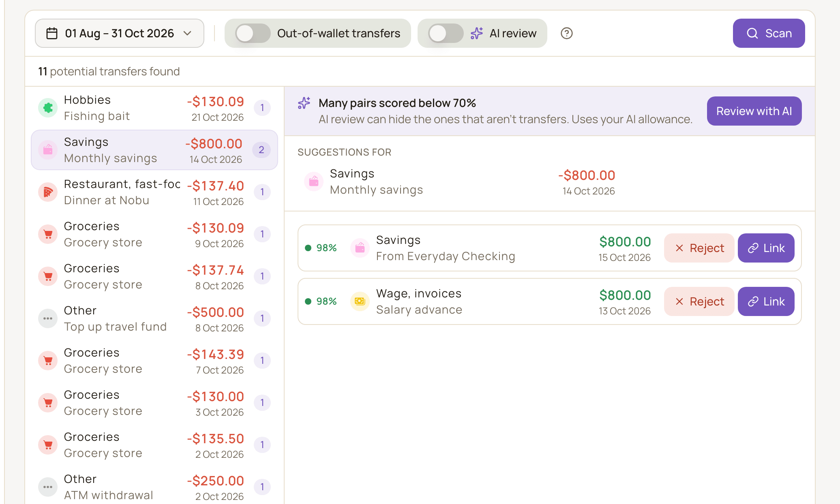
Task: Click the cart icon for 3 Oct Groceries
Action: pos(48,403)
